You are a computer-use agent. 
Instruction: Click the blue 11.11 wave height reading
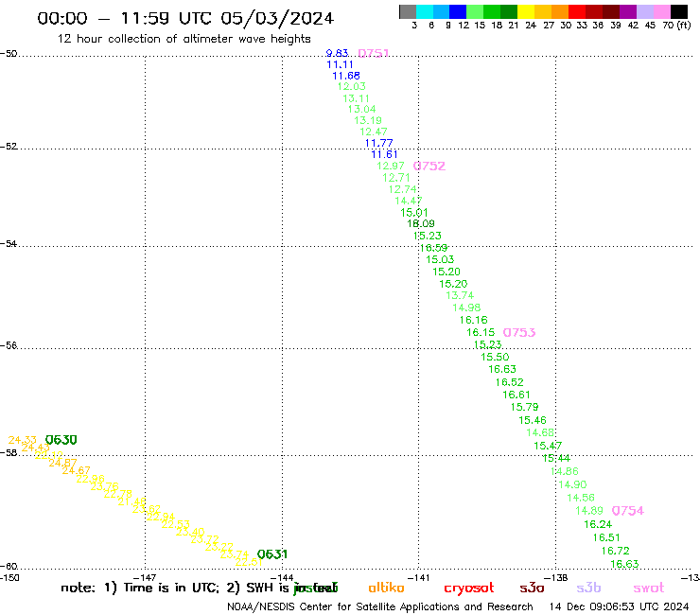[340, 64]
